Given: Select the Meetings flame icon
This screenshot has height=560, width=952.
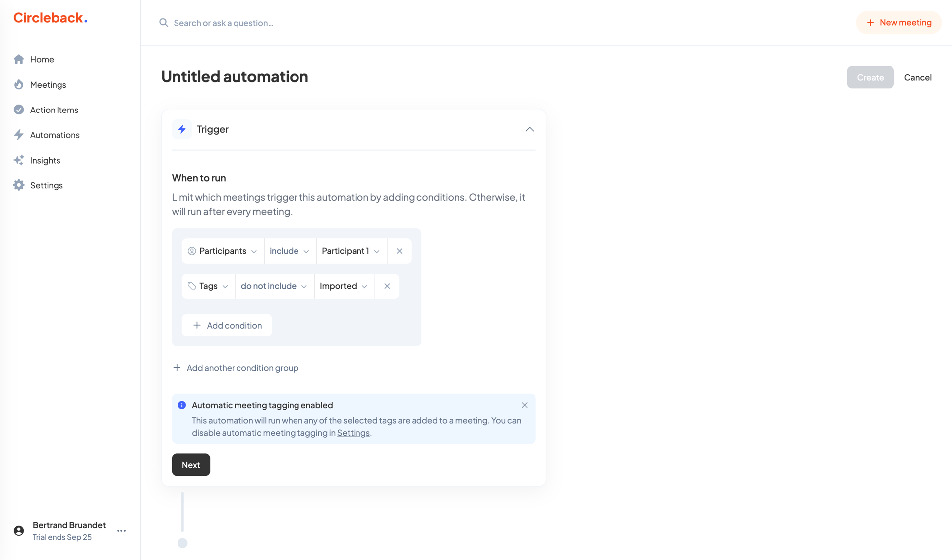Looking at the screenshot, I should click(18, 84).
